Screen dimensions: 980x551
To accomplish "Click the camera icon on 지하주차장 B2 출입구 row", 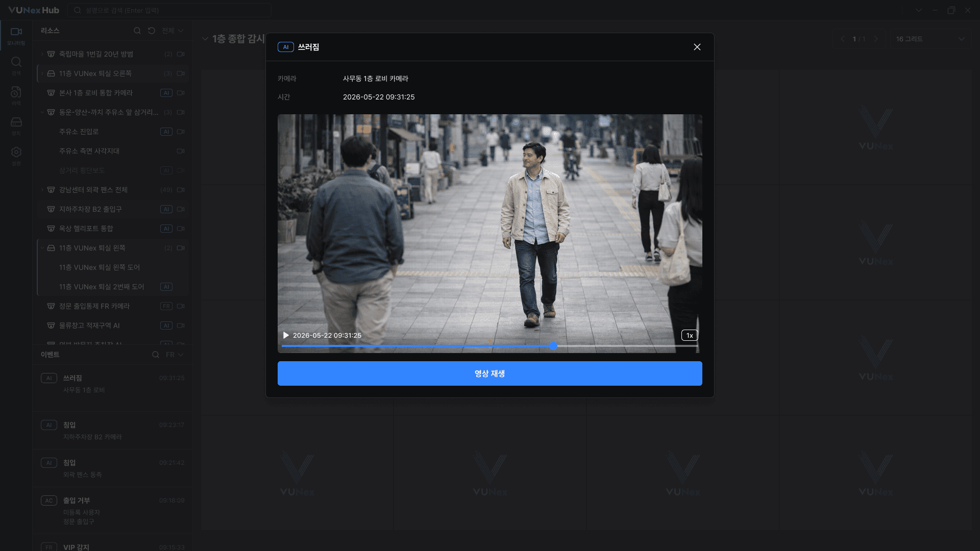I will click(x=181, y=209).
